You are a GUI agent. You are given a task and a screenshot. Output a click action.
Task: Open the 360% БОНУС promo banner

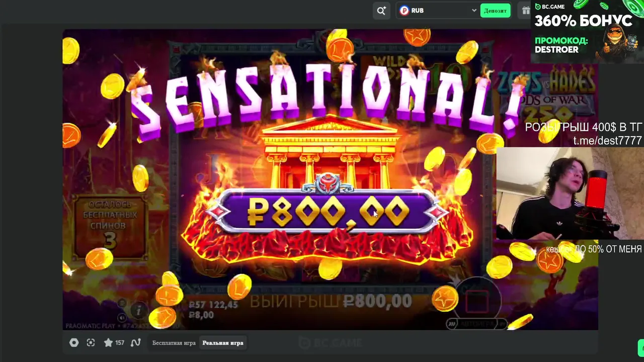coord(587,31)
